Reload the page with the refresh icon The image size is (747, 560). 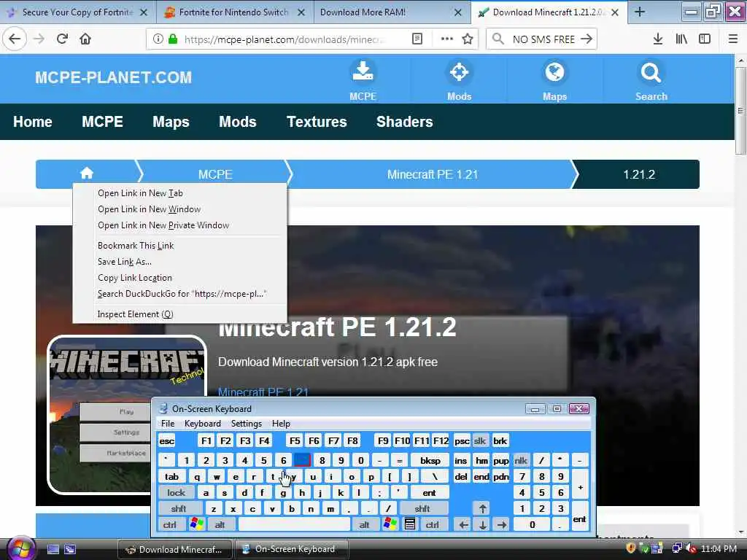point(62,39)
